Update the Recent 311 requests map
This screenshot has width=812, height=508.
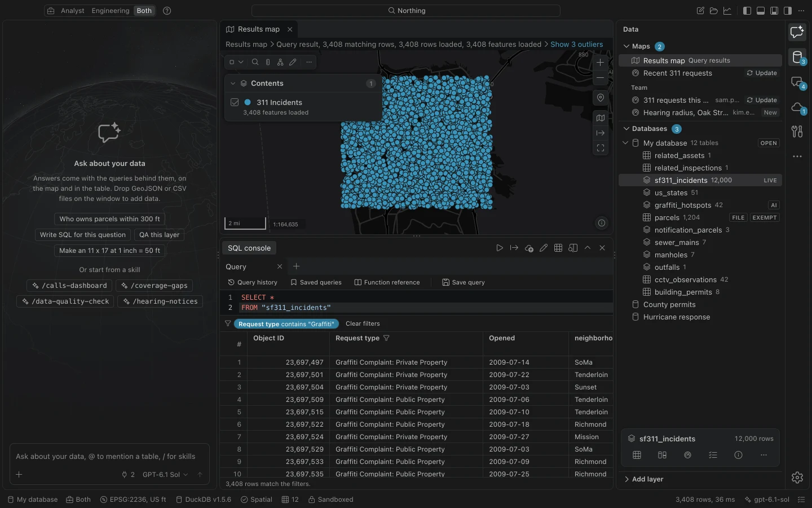(x=762, y=73)
